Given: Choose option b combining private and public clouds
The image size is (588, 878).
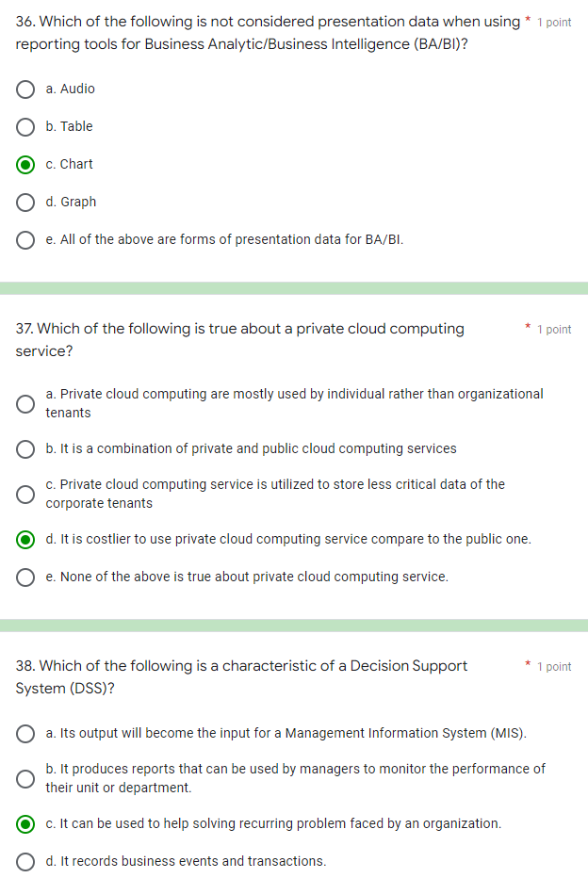Looking at the screenshot, I should click(25, 448).
